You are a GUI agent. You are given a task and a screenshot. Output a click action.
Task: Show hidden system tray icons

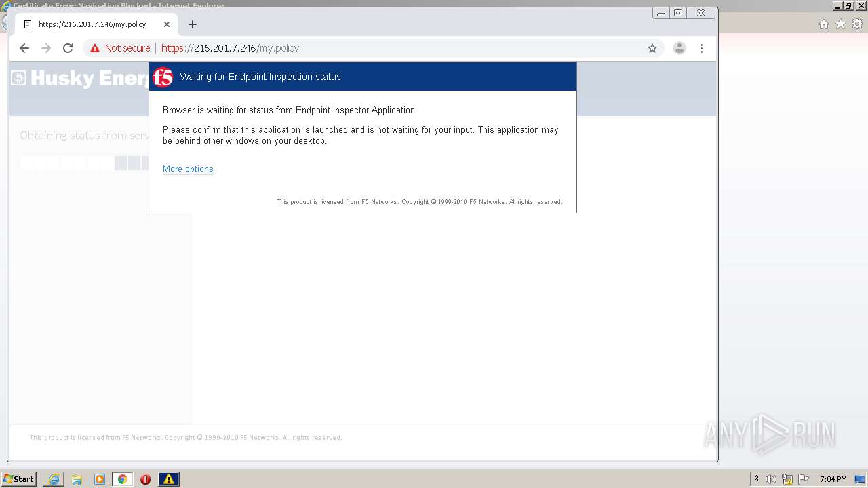[x=756, y=479]
